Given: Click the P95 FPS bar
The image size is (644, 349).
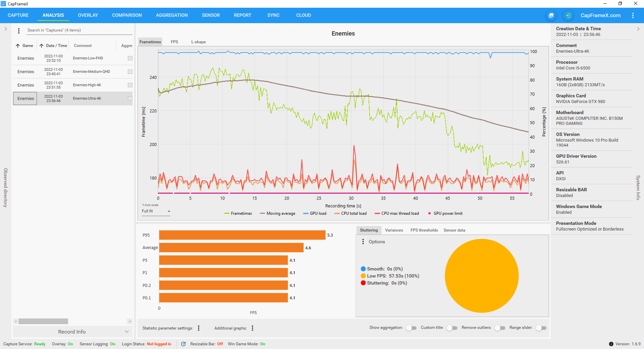Looking at the screenshot, I should point(242,235).
